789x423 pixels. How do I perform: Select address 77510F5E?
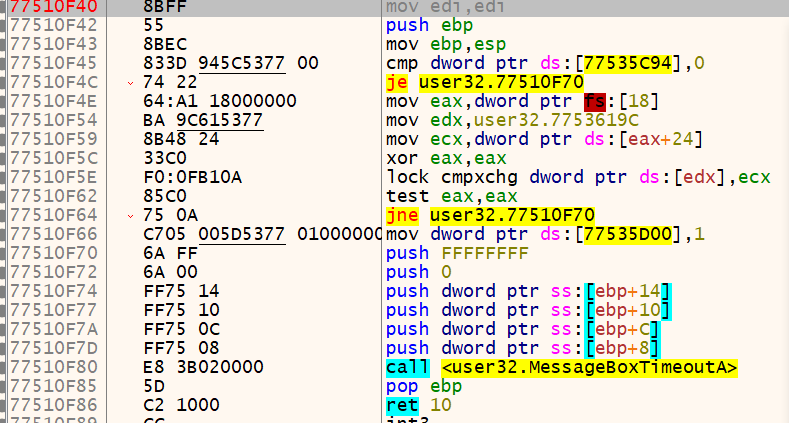[54, 177]
